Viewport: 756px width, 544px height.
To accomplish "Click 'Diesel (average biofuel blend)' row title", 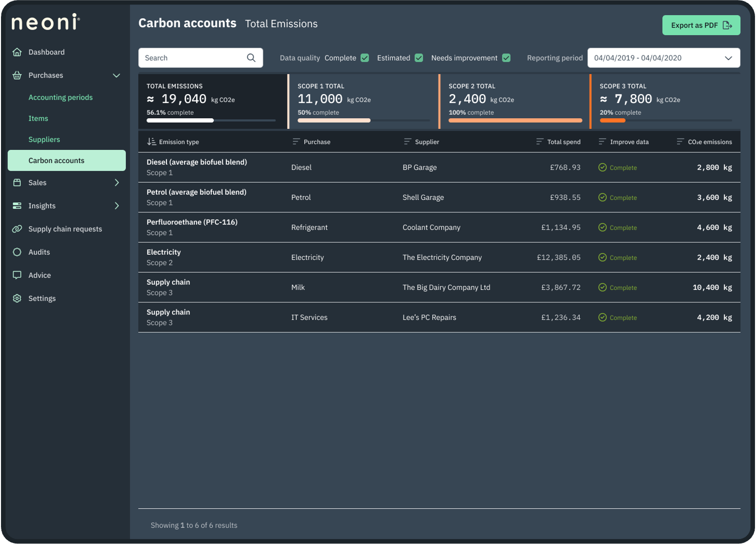I will click(197, 162).
